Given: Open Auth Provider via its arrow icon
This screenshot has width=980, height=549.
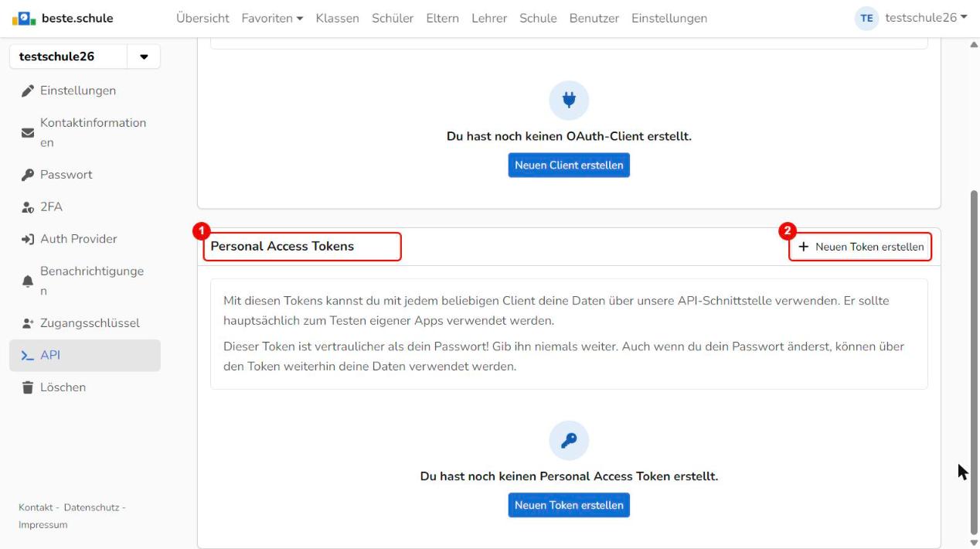Looking at the screenshot, I should point(27,239).
